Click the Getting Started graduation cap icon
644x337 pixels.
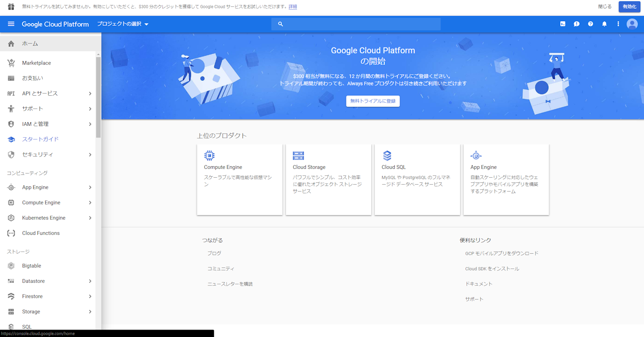[11, 139]
